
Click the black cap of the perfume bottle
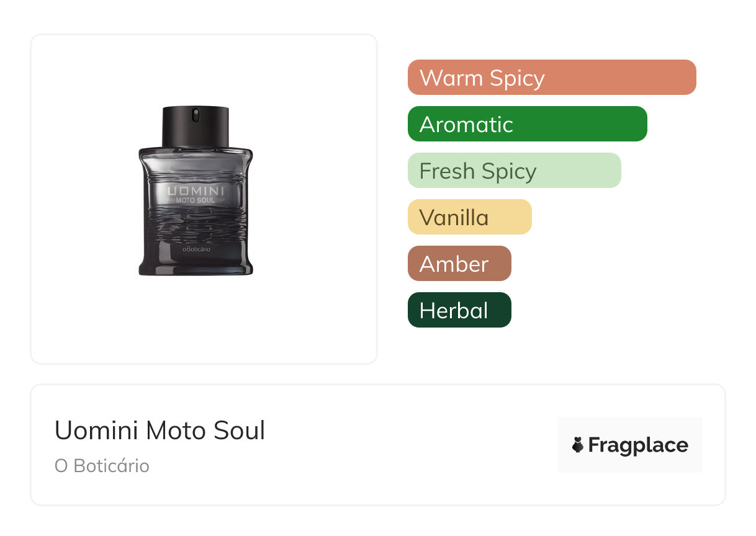click(x=196, y=130)
